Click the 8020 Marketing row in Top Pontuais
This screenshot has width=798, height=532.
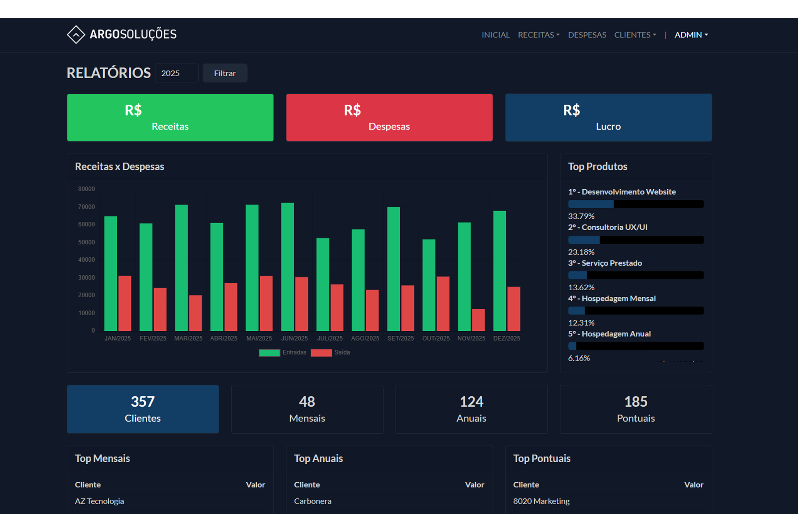[x=608, y=501]
